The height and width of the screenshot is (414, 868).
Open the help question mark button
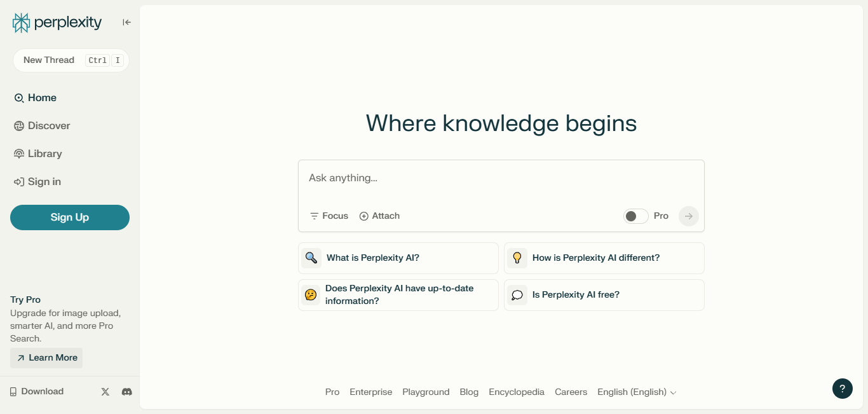843,389
